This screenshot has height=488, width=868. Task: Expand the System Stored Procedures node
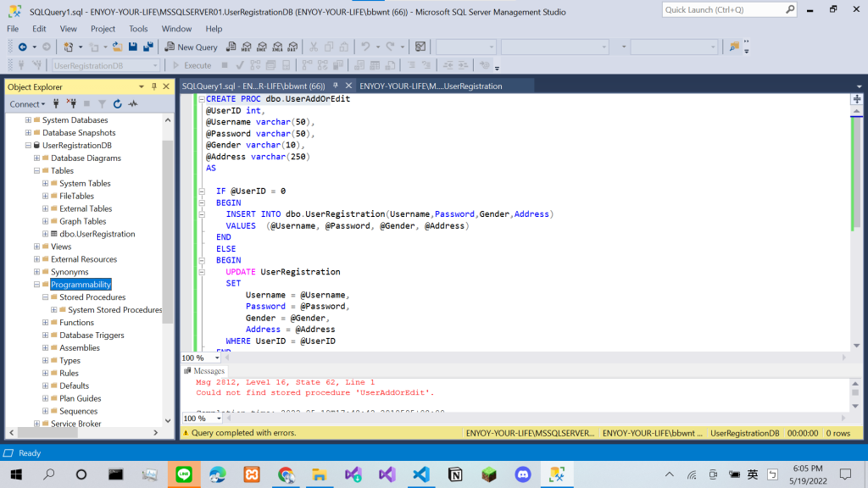click(53, 310)
